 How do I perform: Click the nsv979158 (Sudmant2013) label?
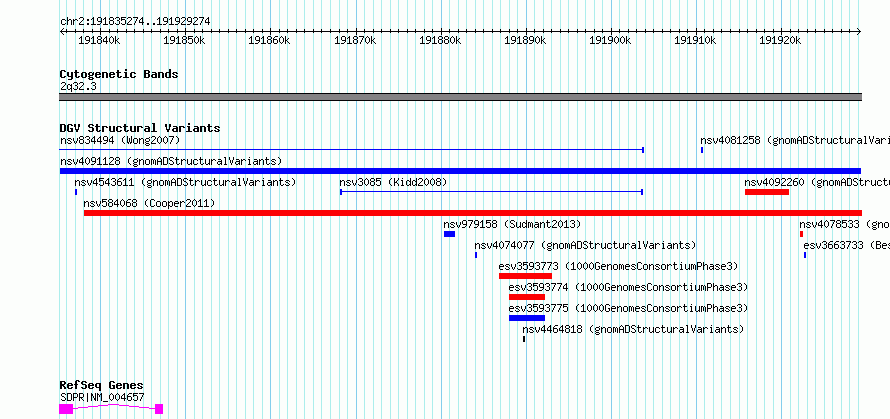(512, 224)
